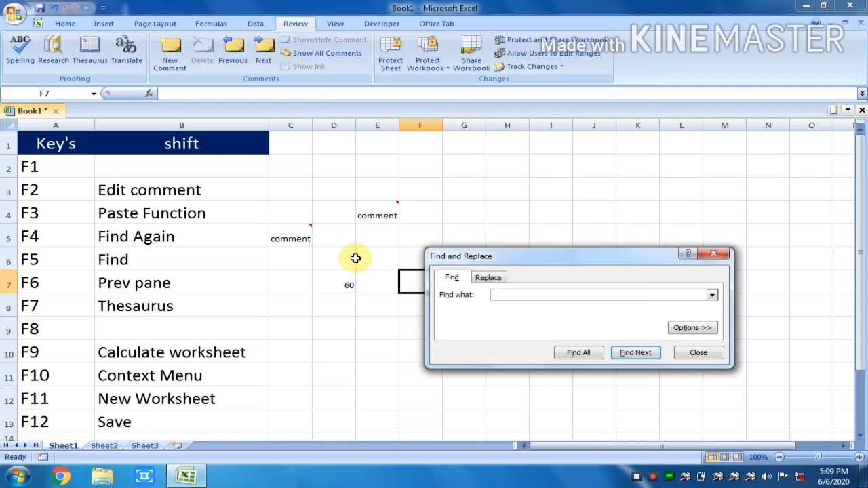This screenshot has width=868, height=488.
Task: Insert a new worksheet tab
Action: 178,445
